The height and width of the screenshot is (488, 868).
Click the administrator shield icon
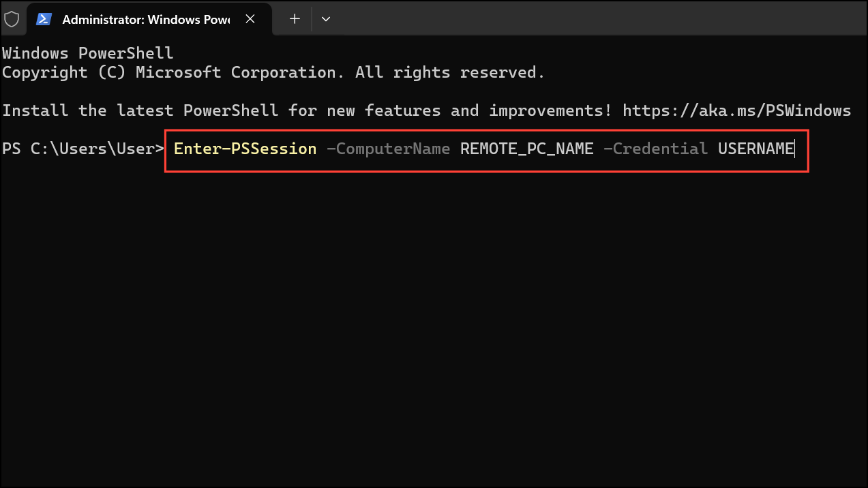pos(12,19)
